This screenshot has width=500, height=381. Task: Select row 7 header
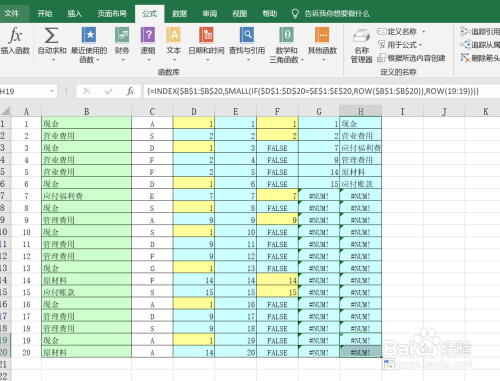point(5,196)
